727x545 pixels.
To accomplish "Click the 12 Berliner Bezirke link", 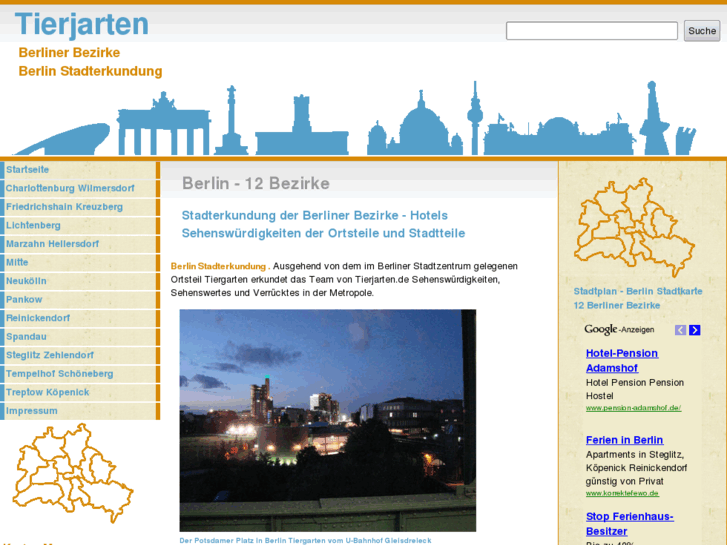I will point(617,305).
